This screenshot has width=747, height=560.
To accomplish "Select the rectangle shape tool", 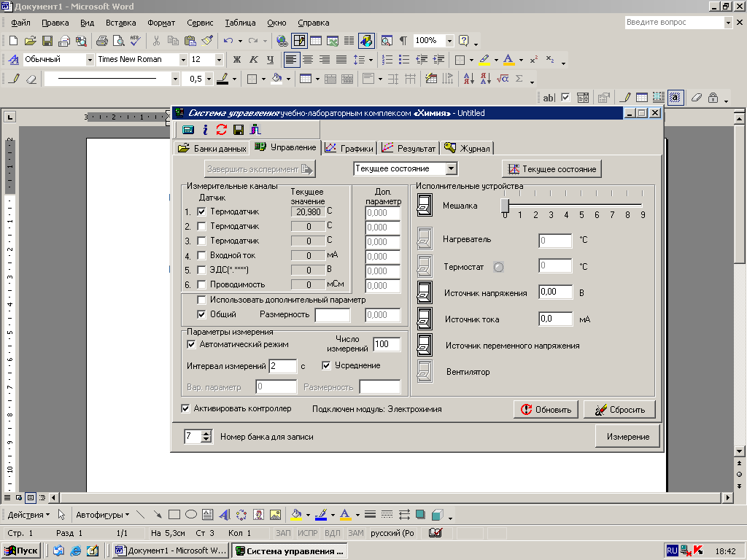I will point(174,515).
